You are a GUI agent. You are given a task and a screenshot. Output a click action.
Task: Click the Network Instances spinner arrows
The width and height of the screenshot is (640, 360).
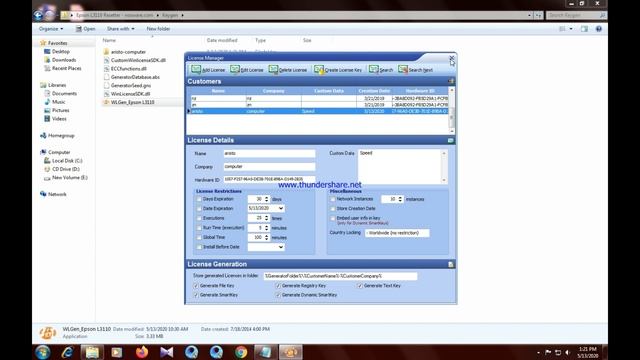(400, 199)
